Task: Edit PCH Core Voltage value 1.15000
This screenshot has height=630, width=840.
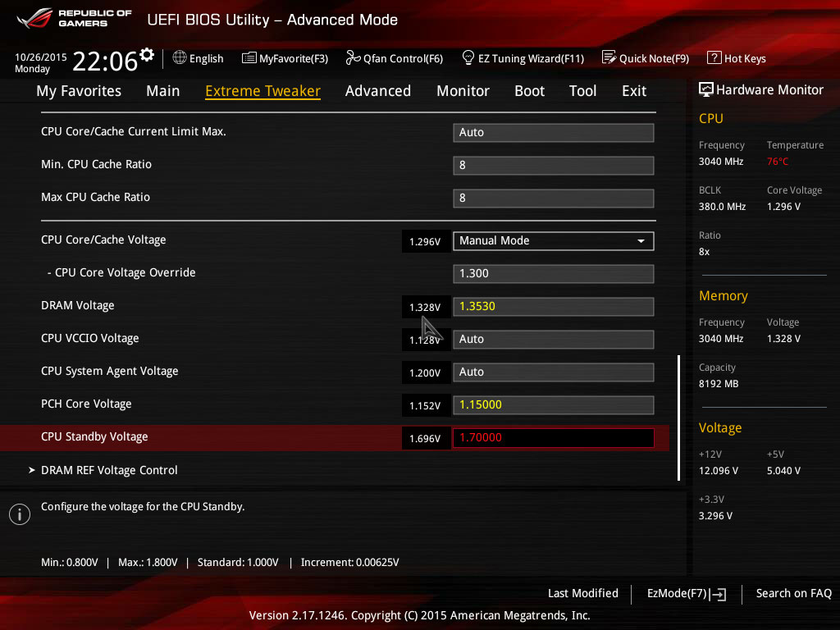Action: tap(554, 405)
